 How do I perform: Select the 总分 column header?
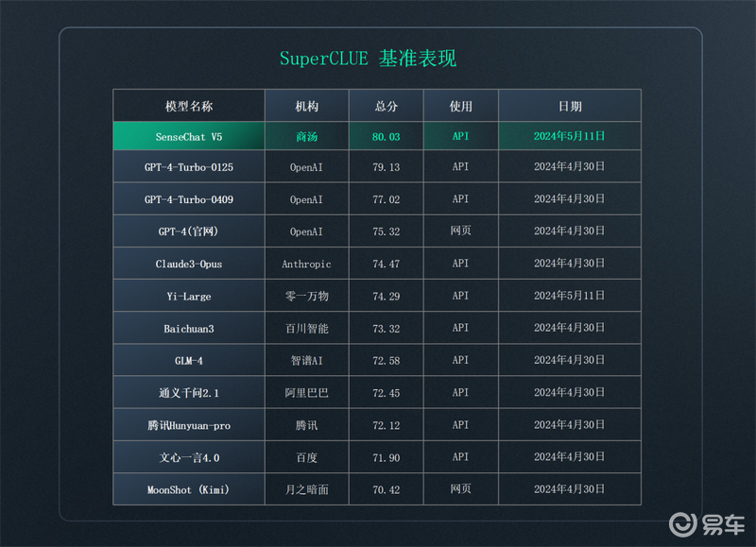[x=387, y=106]
